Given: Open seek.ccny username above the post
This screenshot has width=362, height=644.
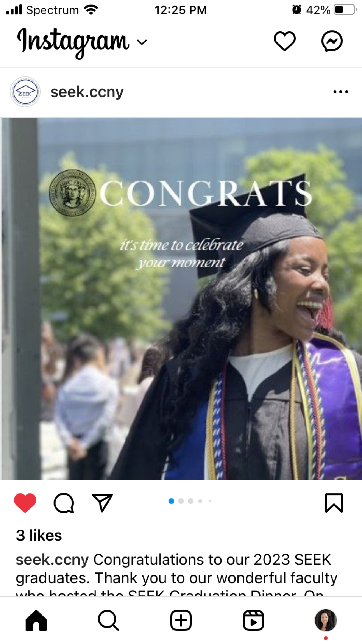Looking at the screenshot, I should [87, 92].
